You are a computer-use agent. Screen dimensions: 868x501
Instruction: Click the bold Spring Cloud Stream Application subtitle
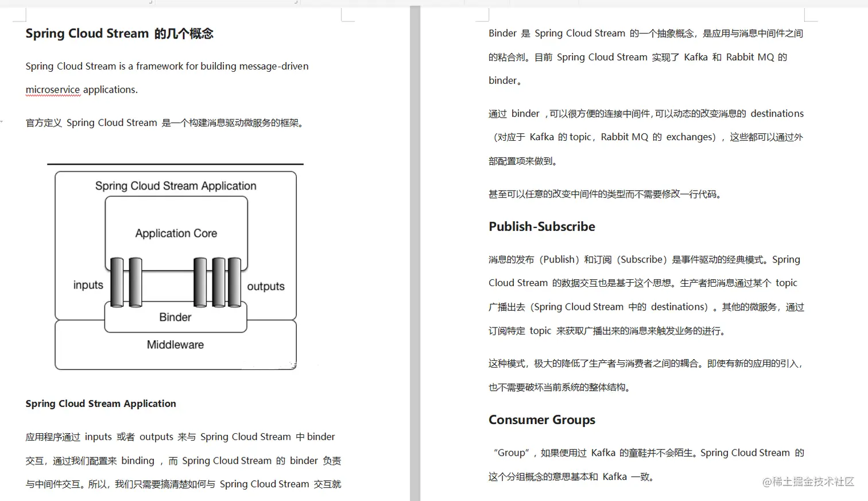click(100, 404)
